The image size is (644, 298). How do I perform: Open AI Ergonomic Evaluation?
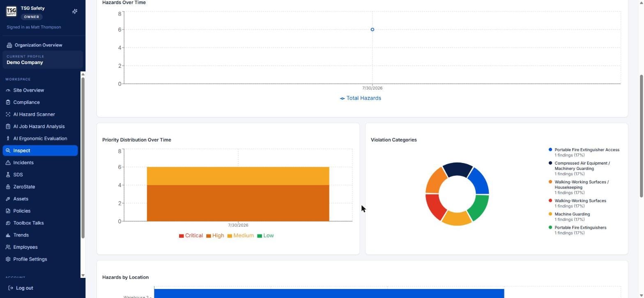point(40,138)
